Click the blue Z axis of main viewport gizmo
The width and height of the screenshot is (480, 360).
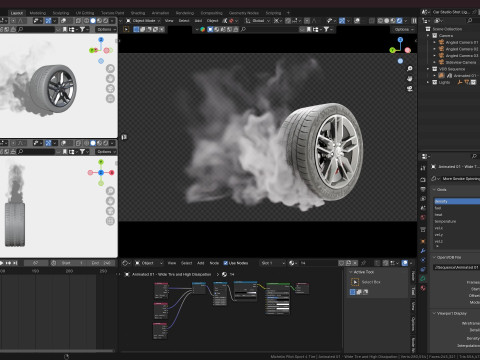(400, 40)
